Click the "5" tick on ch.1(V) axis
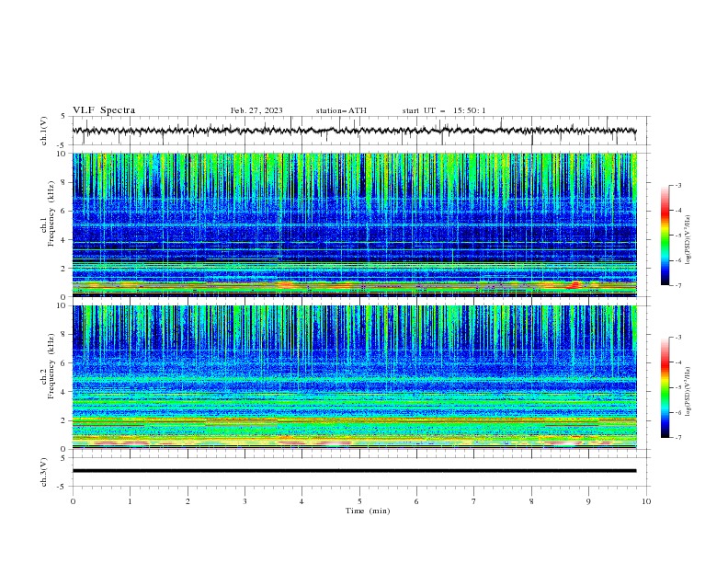The height and width of the screenshot is (563, 728). (63, 116)
